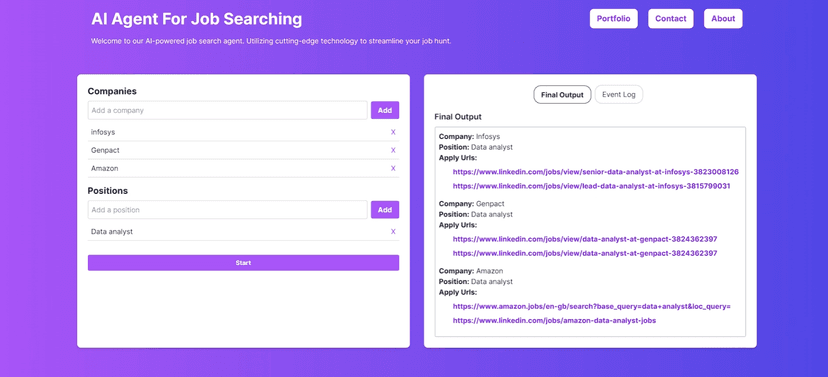
Task: Open lead-data-analyst-at-infosys LinkedIn link
Action: pos(591,186)
